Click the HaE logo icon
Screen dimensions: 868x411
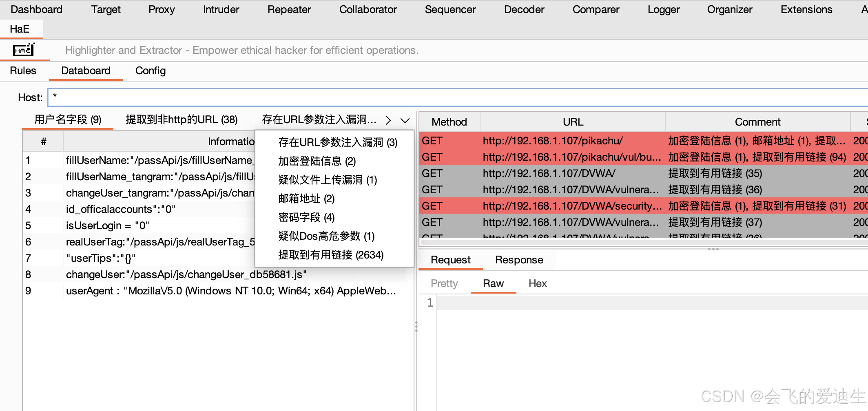click(24, 50)
